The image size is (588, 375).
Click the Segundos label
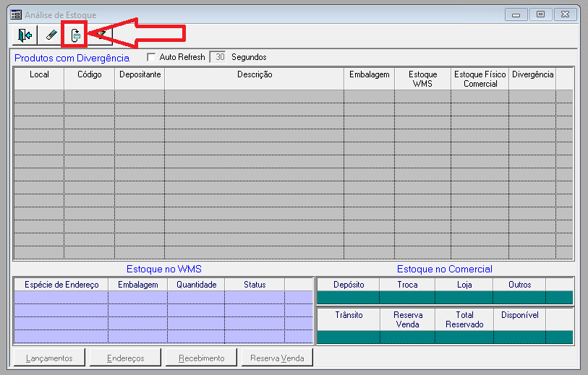pos(249,57)
